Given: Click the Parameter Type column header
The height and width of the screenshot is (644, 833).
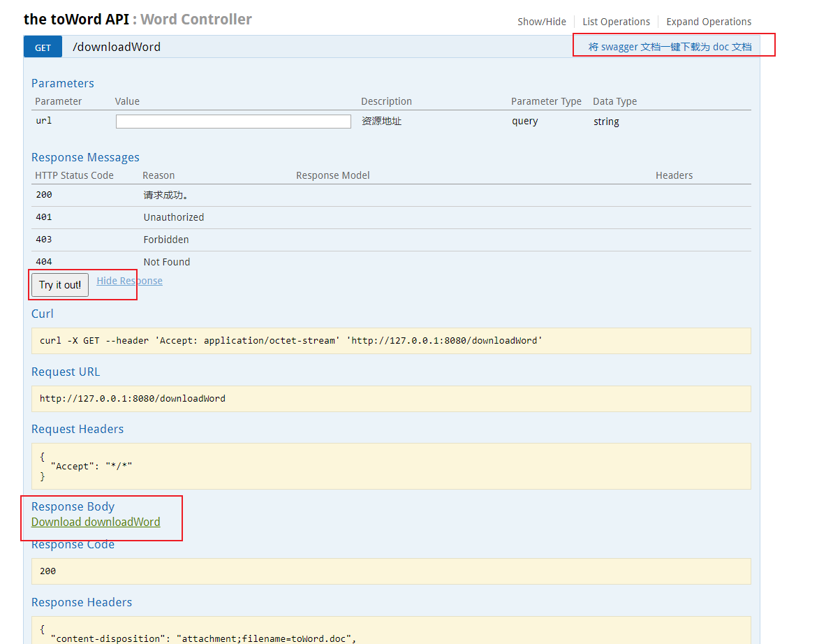Looking at the screenshot, I should (x=546, y=101).
